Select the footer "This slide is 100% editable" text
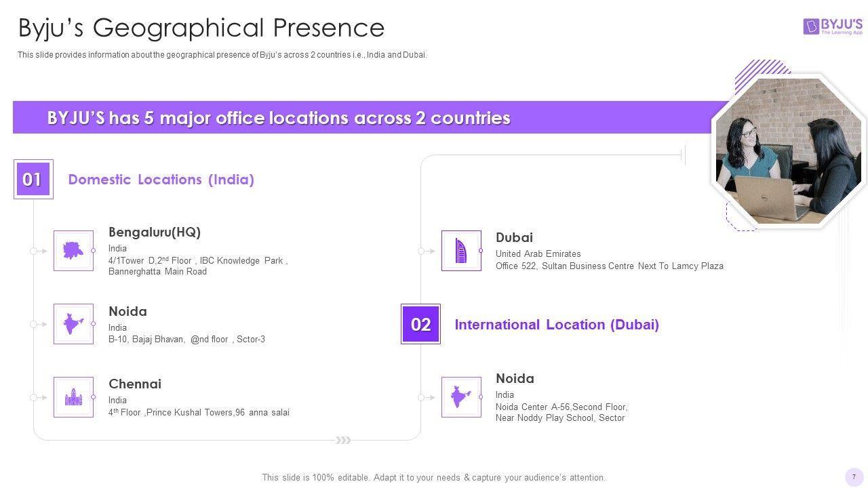 tap(434, 478)
